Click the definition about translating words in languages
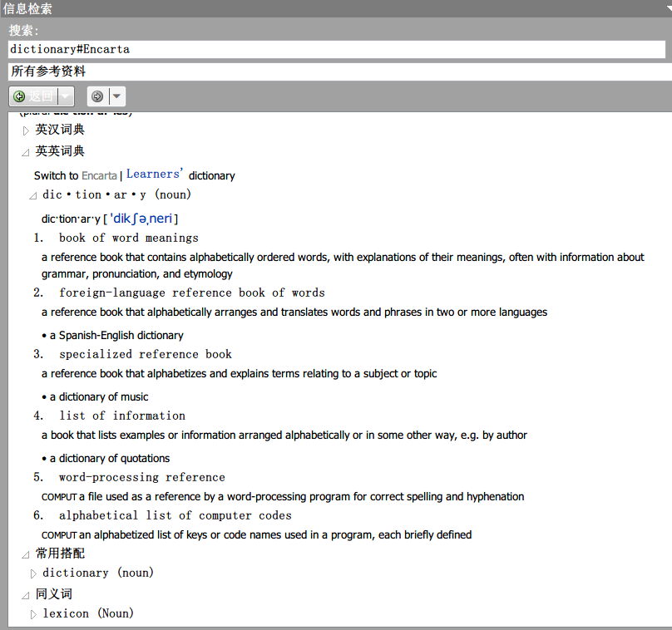The height and width of the screenshot is (630, 672). (294, 313)
